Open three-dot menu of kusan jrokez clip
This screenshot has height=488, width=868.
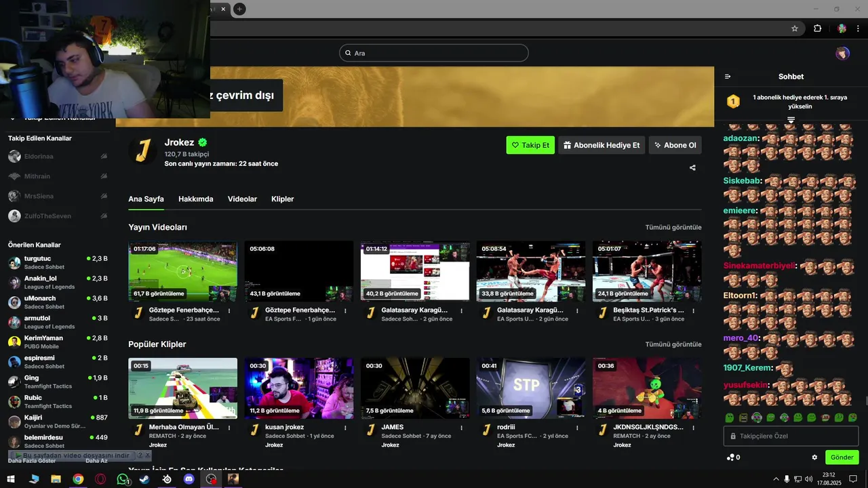[x=345, y=428]
